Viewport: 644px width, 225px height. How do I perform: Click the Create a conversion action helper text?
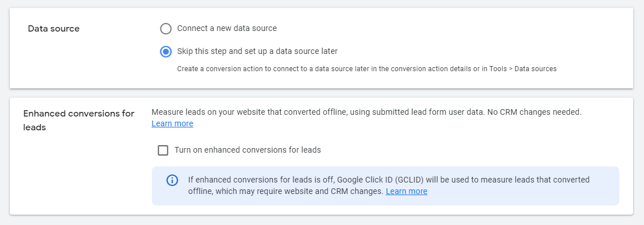pos(367,69)
